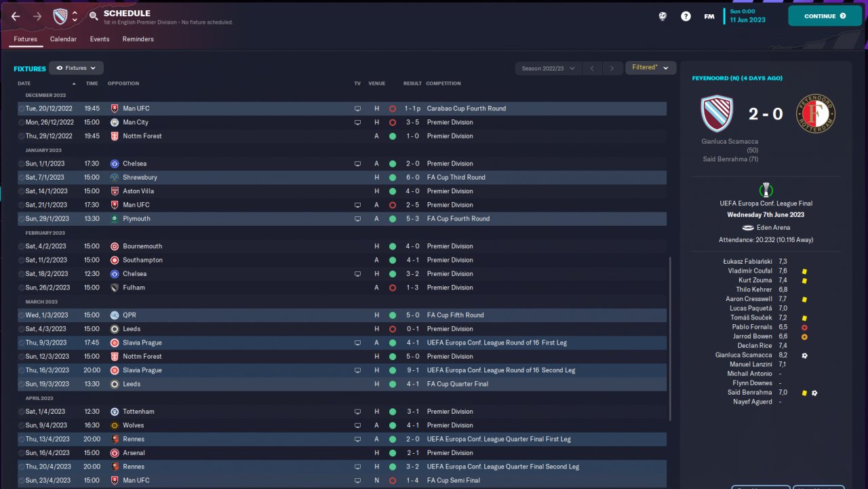The width and height of the screenshot is (868, 489).
Task: Open the world globe icon
Action: pyautogui.click(x=663, y=16)
